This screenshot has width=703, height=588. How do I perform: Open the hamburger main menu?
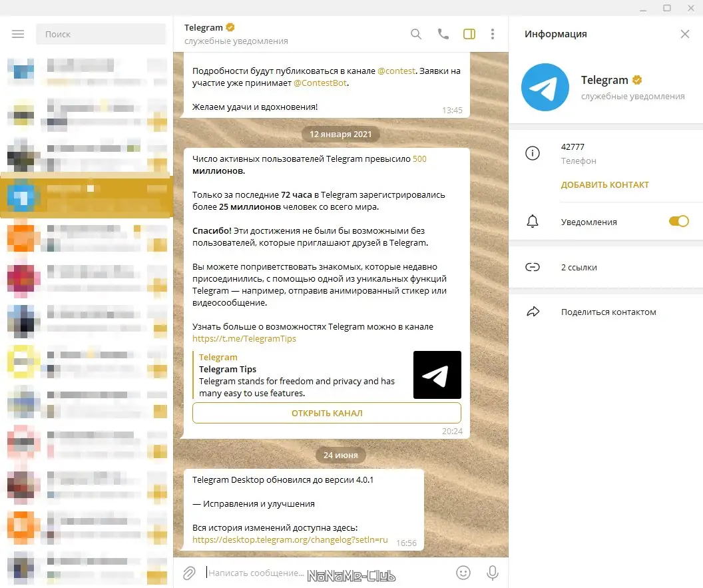tap(18, 34)
